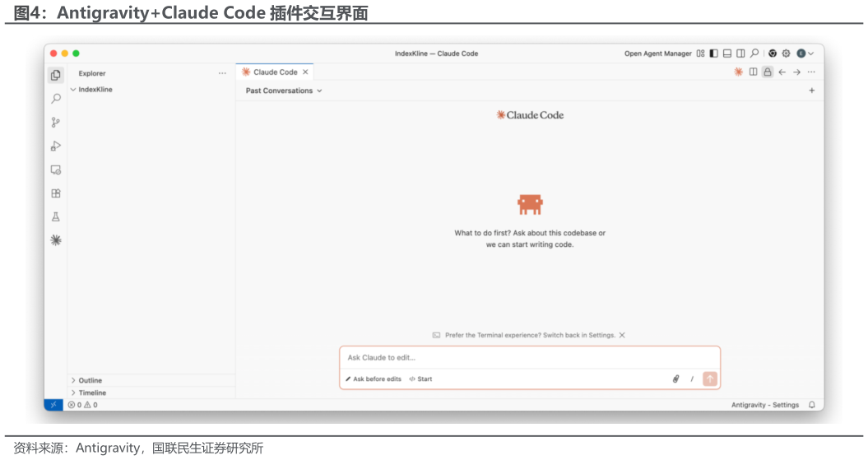Click the Ask Claude to edit input field

point(527,358)
